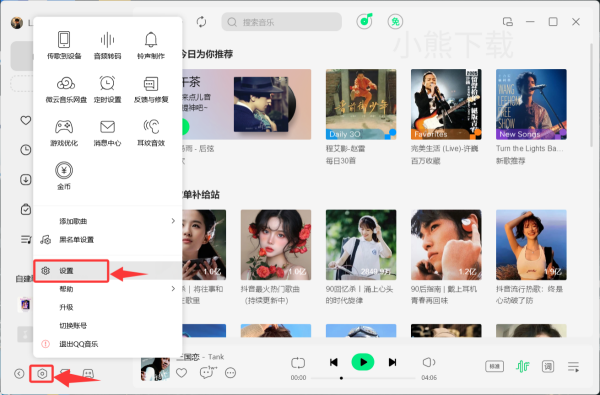The image size is (600, 395).
Task: Click the user avatar at top left
Action: point(17,23)
